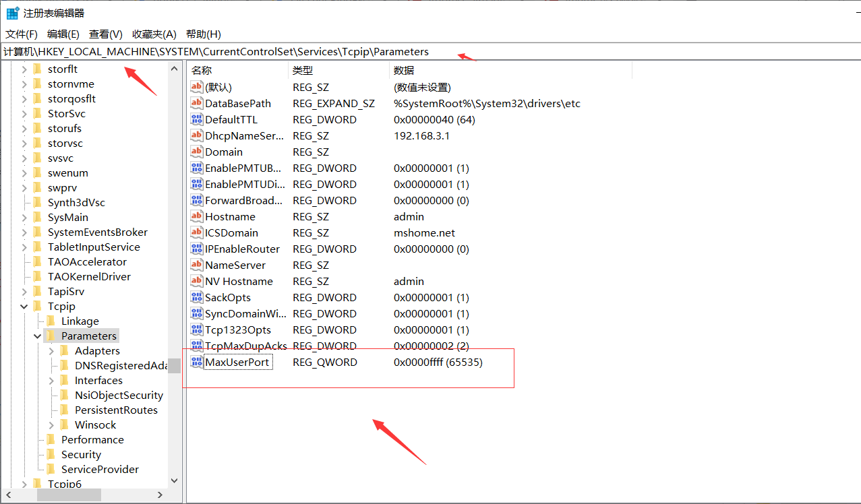Expand the Winsock subkey

coord(51,424)
